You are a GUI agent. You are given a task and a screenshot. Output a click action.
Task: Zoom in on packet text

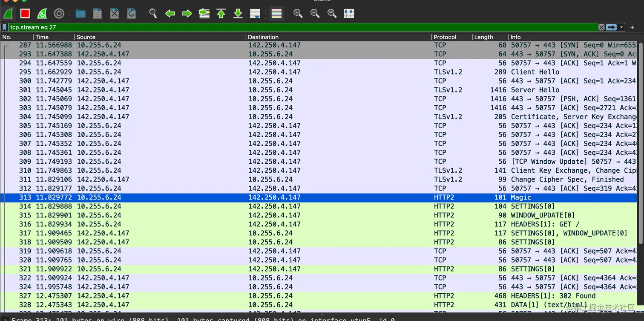[x=298, y=14]
